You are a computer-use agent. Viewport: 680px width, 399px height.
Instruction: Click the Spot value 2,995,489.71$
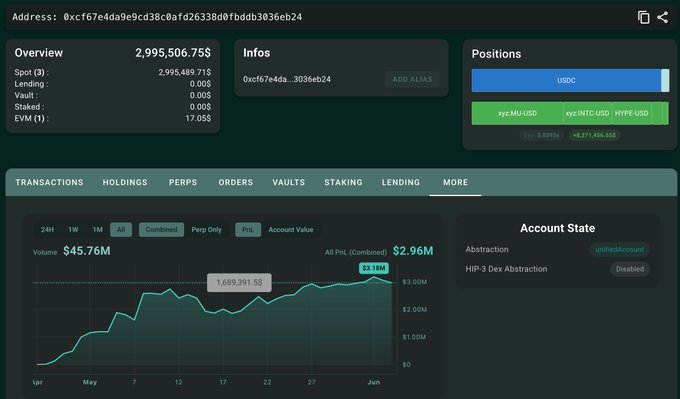(x=185, y=72)
